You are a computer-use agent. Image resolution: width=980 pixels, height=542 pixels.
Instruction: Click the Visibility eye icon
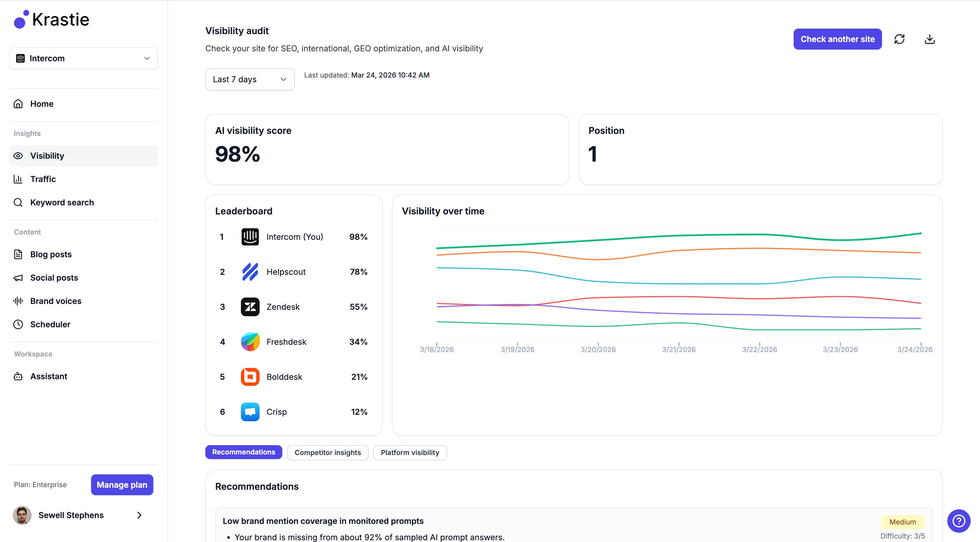click(18, 156)
